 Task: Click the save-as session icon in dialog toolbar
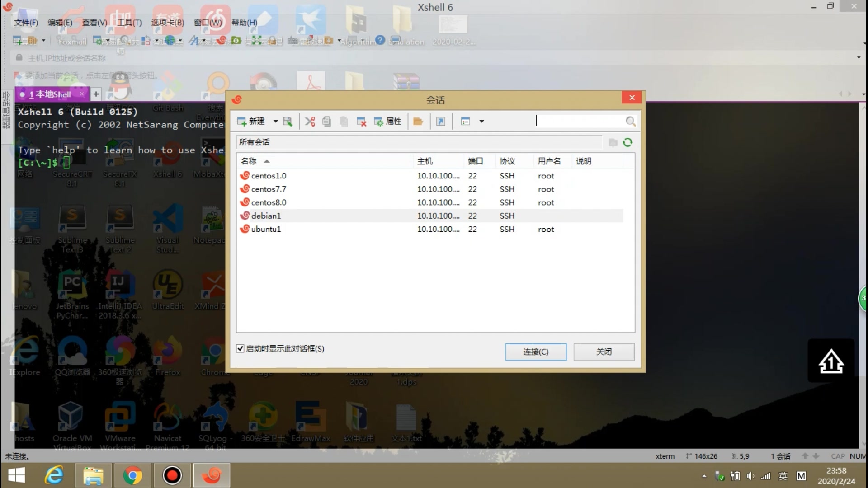pos(288,121)
